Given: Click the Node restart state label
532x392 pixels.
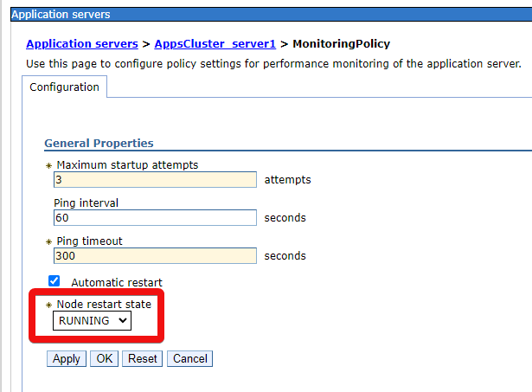Looking at the screenshot, I should (109, 305).
